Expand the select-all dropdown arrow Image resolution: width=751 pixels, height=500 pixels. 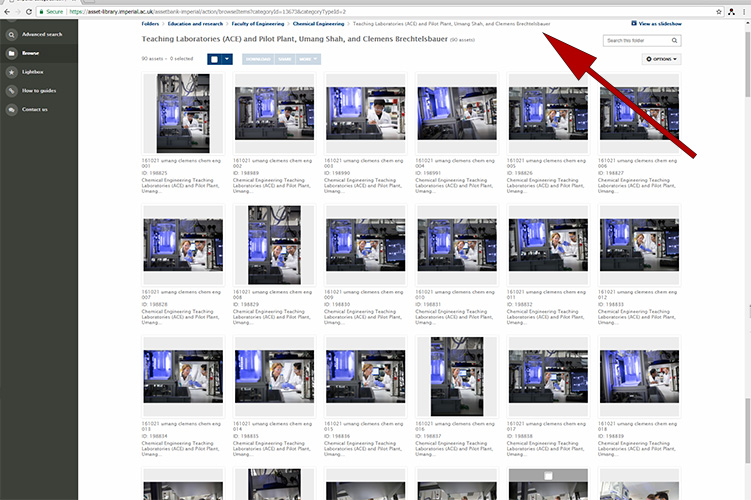tap(228, 60)
